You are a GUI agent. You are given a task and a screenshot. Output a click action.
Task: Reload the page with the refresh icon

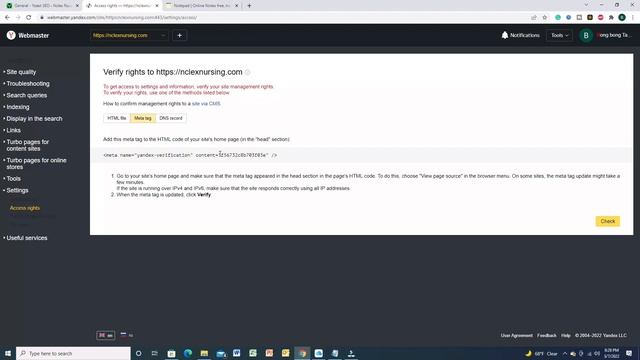pos(29,18)
